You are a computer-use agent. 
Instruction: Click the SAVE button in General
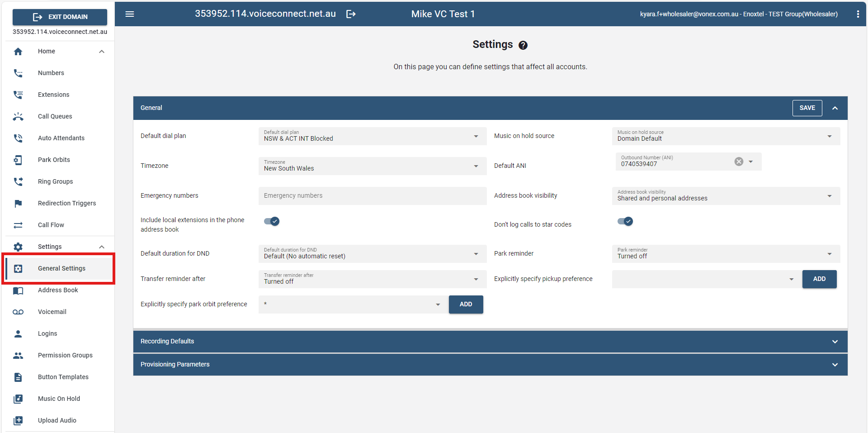coord(807,108)
